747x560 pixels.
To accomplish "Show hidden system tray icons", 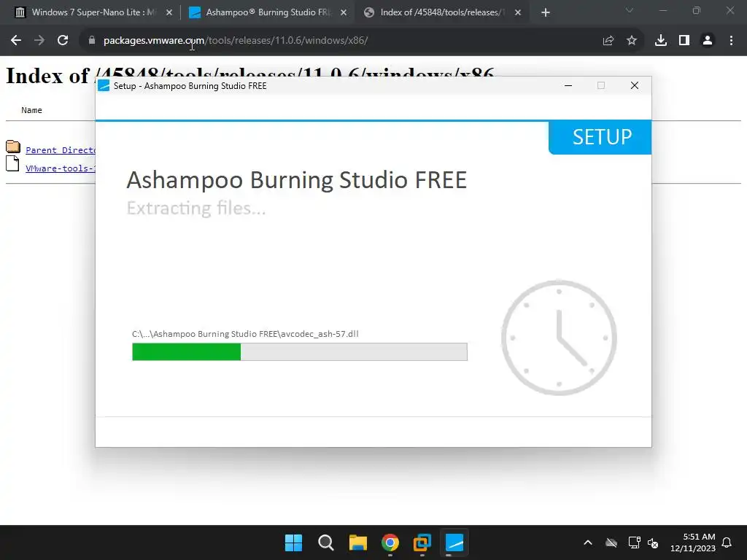I will pyautogui.click(x=588, y=542).
